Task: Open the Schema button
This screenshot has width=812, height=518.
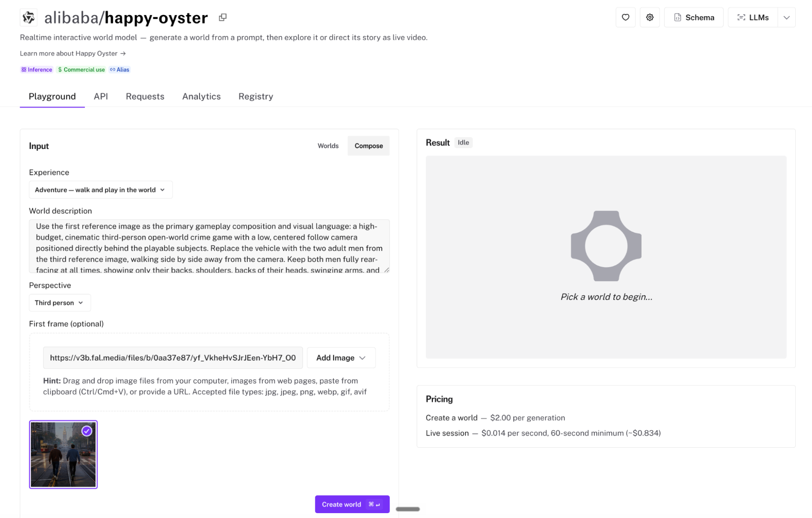Action: tap(693, 17)
